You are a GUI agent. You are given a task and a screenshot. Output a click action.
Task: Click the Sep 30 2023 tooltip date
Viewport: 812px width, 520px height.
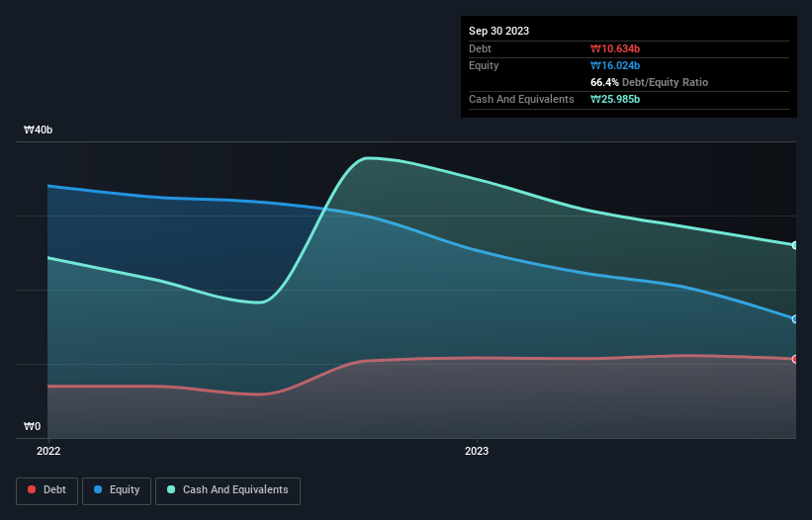pyautogui.click(x=498, y=31)
